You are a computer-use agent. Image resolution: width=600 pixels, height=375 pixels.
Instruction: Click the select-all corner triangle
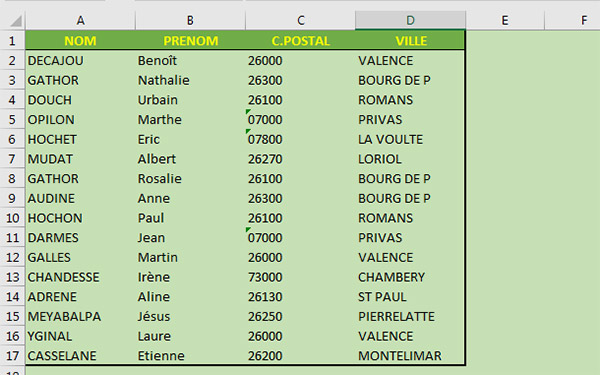click(15, 20)
